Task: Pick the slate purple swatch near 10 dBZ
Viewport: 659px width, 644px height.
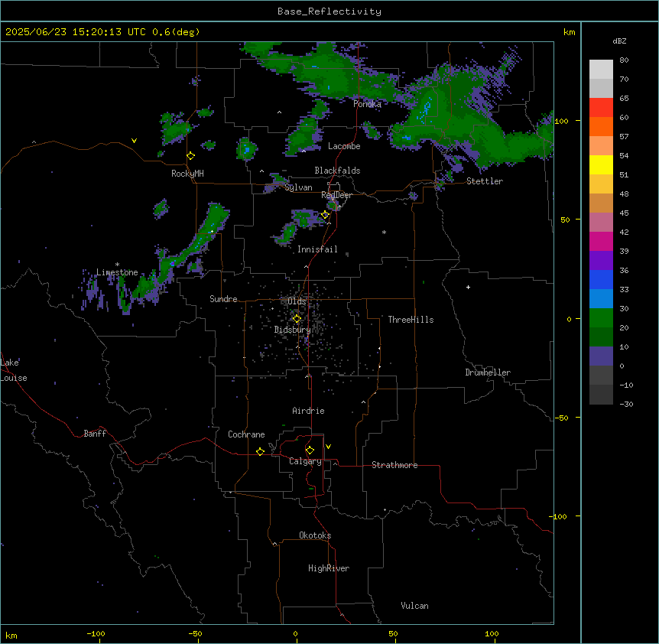Action: (x=601, y=356)
